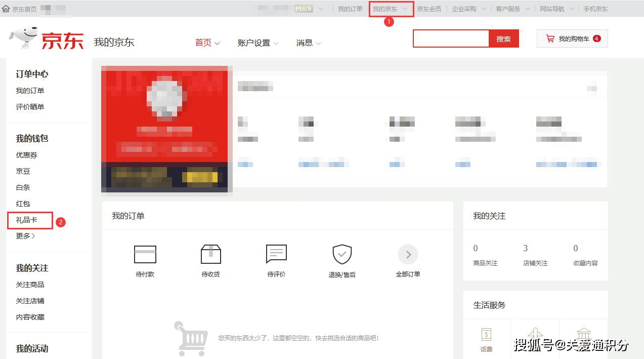
Task: Click the 店铺关注 count 3
Action: (x=526, y=248)
